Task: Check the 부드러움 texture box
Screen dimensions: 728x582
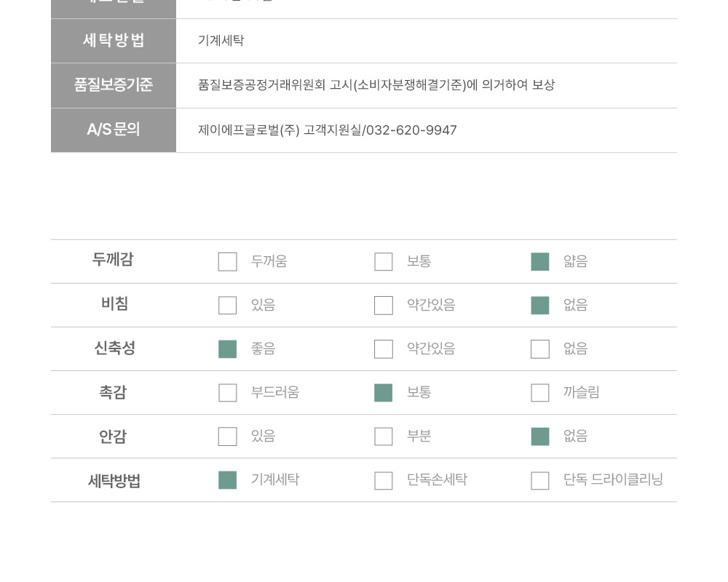Action: point(227,393)
